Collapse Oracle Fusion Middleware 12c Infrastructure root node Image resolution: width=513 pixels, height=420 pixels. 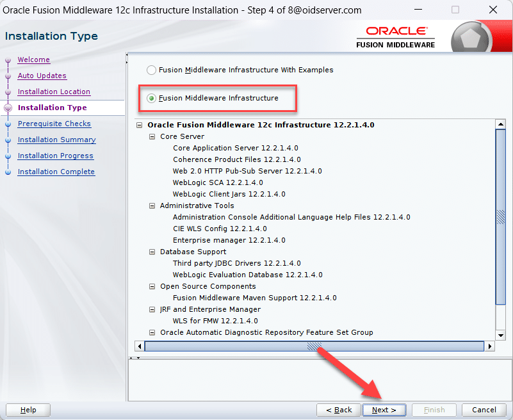[140, 125]
